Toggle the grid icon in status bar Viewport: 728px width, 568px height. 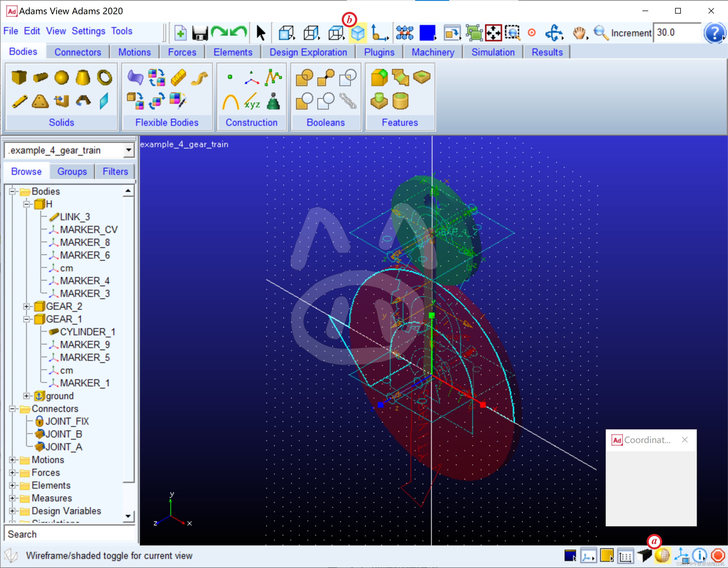tap(626, 556)
